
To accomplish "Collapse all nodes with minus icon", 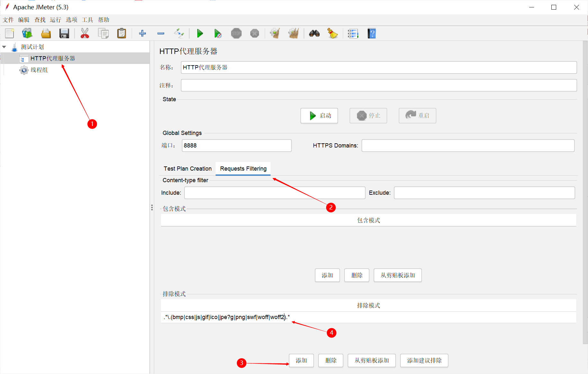I will 161,33.
